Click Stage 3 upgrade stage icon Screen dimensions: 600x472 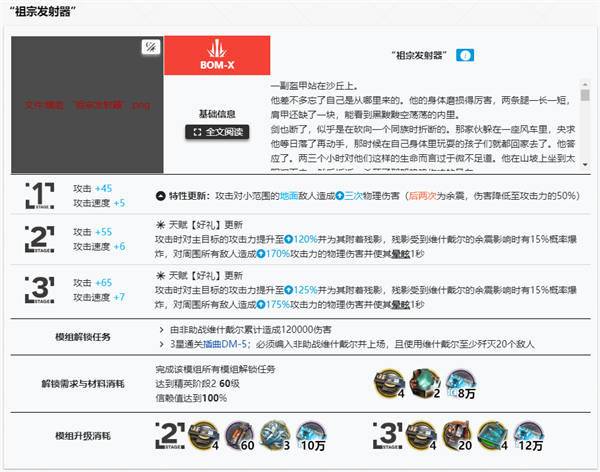tap(388, 436)
